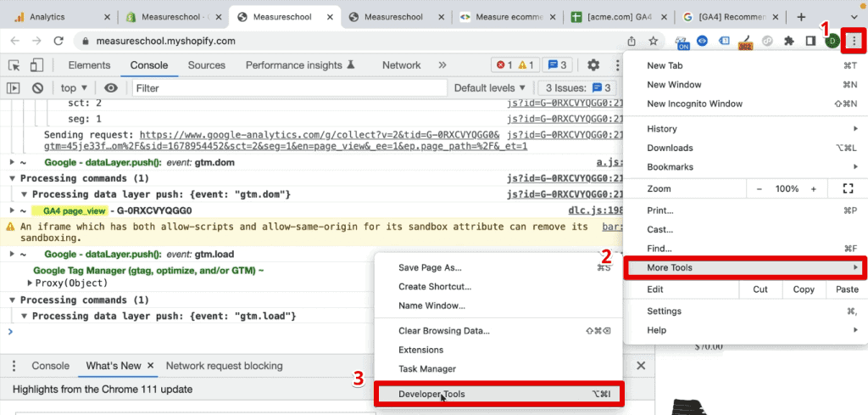
Task: Click the green profile avatar
Action: tap(832, 41)
